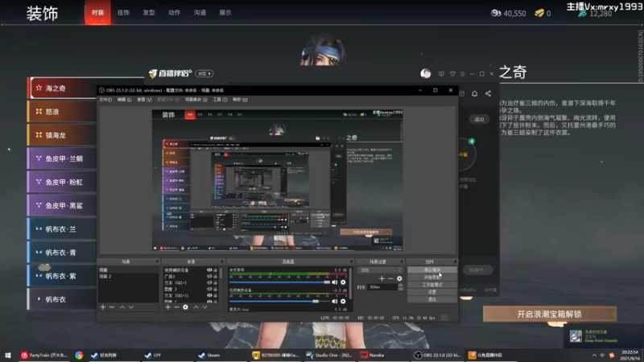Click 退出 button in OBS controls
This screenshot has width=644, height=362.
point(432,299)
